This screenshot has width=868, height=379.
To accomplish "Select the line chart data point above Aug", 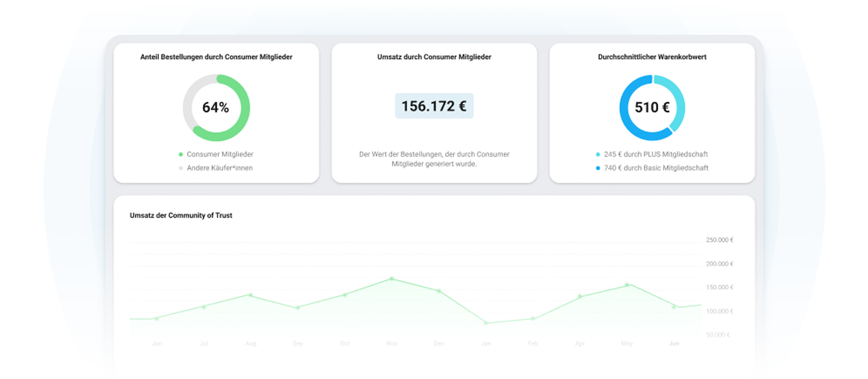I will pos(251,295).
